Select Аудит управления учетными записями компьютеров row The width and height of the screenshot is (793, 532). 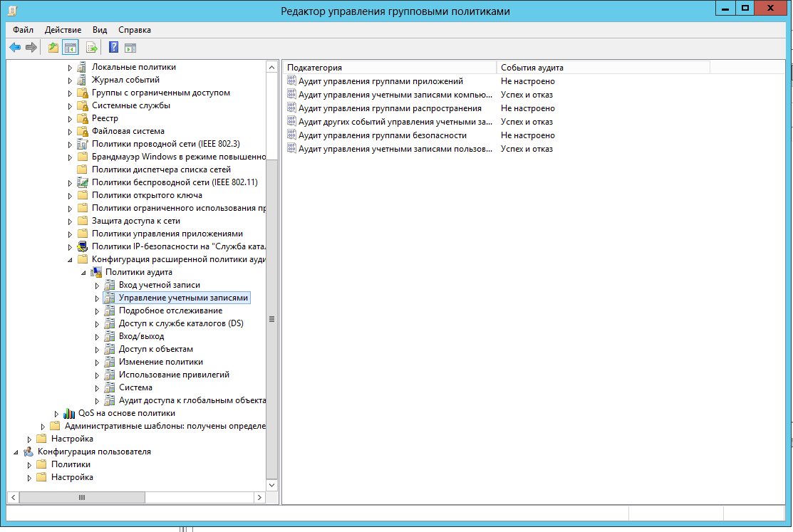pos(395,95)
